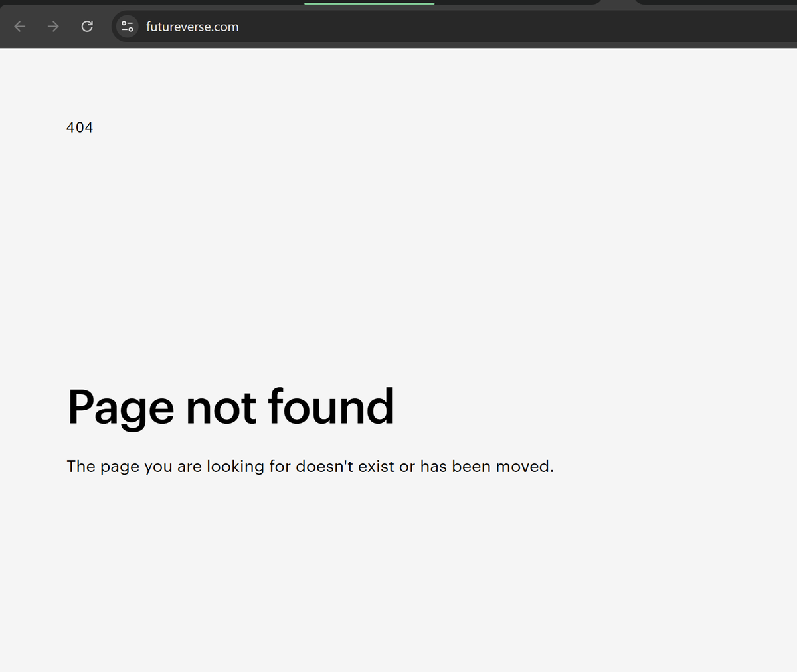Viewport: 797px width, 672px height.
Task: Select the 404 error code text
Action: (80, 127)
